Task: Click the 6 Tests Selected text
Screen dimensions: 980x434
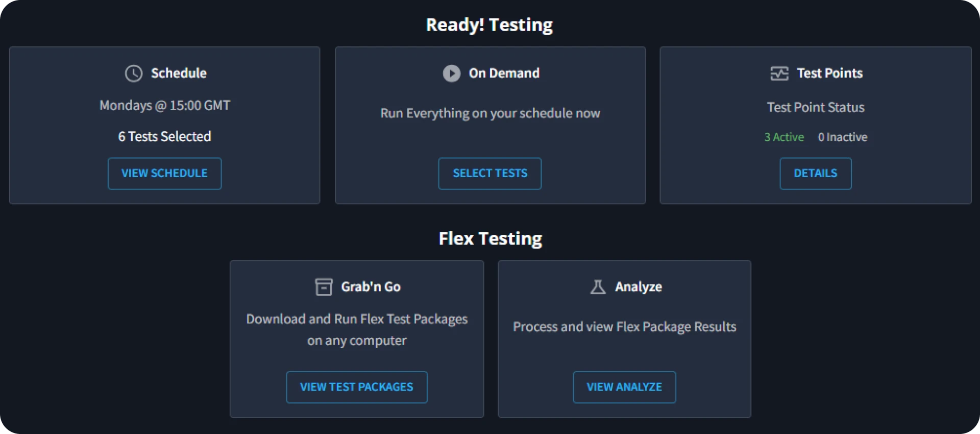Action: pos(164,137)
